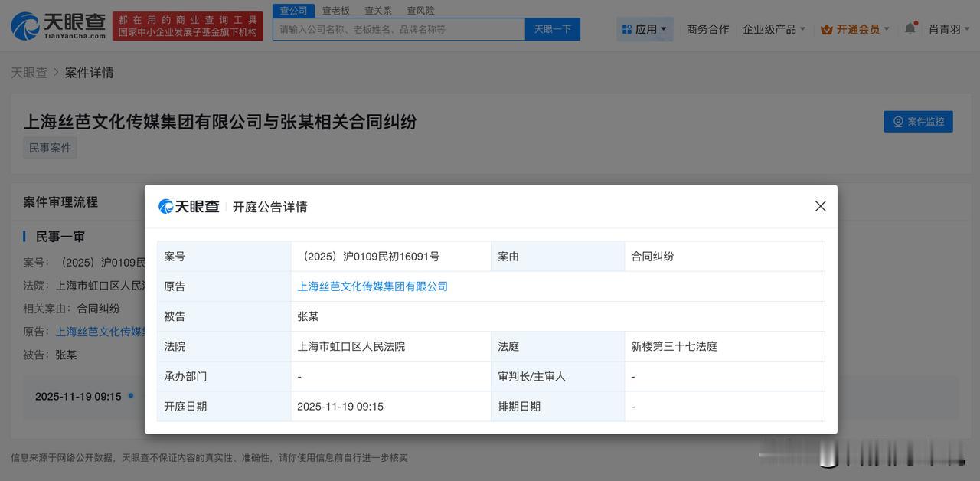Click the 天眼一下 search button
980x481 pixels.
pyautogui.click(x=552, y=29)
